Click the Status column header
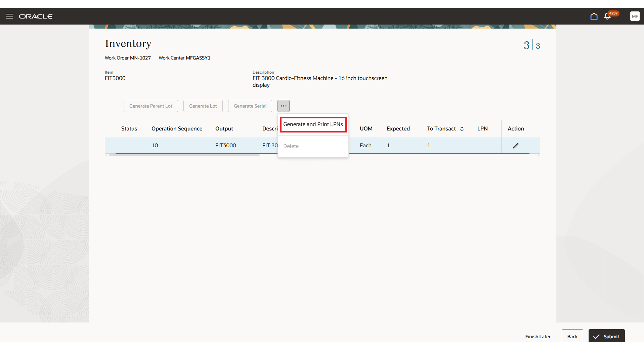Screen dimensions: 644x342 tap(129, 128)
